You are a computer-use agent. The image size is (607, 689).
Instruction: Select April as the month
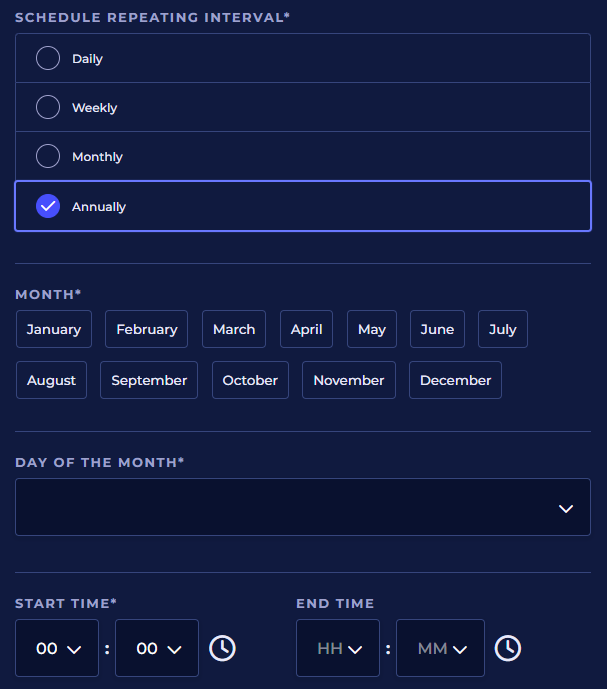point(307,329)
